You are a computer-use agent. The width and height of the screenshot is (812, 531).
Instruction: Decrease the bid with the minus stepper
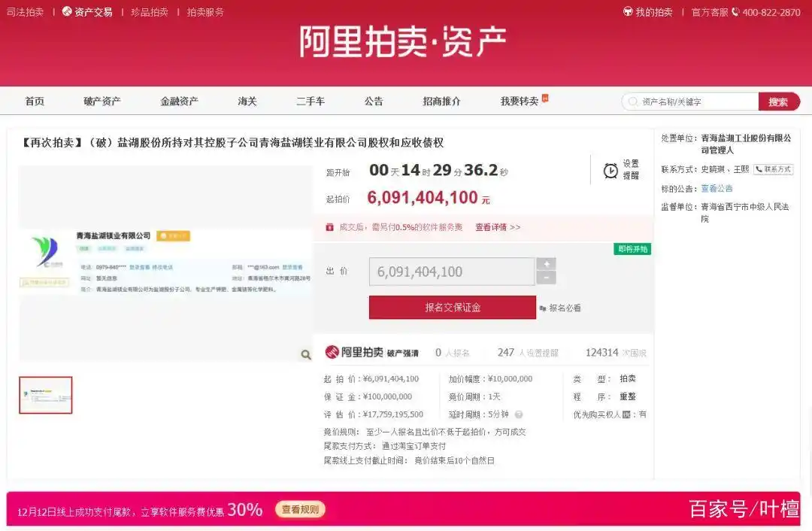547,278
